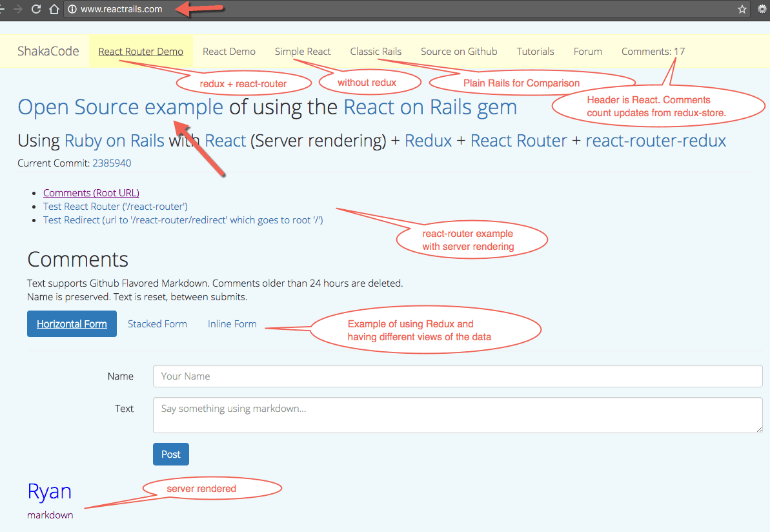Click the Your Name input field
This screenshot has height=532, width=770.
458,376
